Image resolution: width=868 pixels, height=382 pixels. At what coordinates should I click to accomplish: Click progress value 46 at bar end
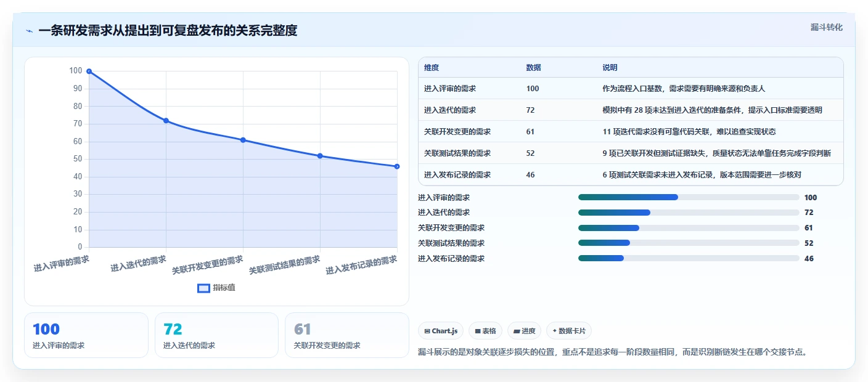pyautogui.click(x=809, y=258)
